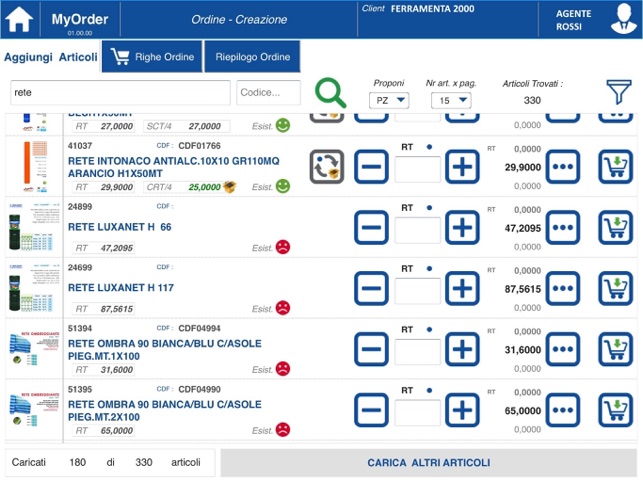The height and width of the screenshot is (482, 643).
Task: Increase quantity for RETE INTONACO ANTIALC
Action: pos(462,167)
